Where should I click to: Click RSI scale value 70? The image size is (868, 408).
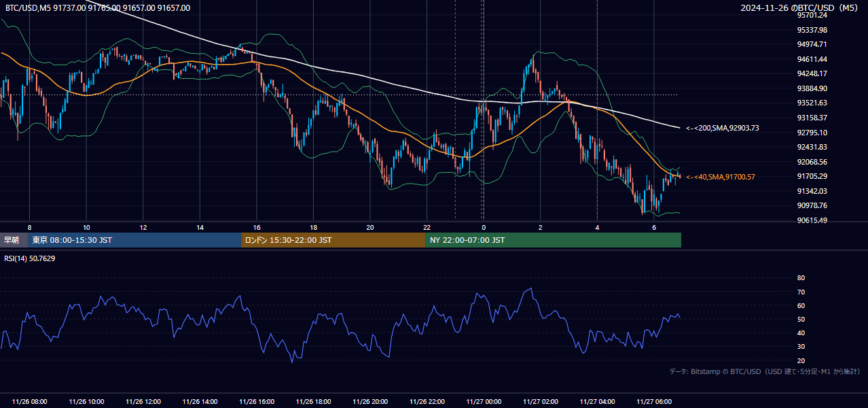(x=801, y=292)
